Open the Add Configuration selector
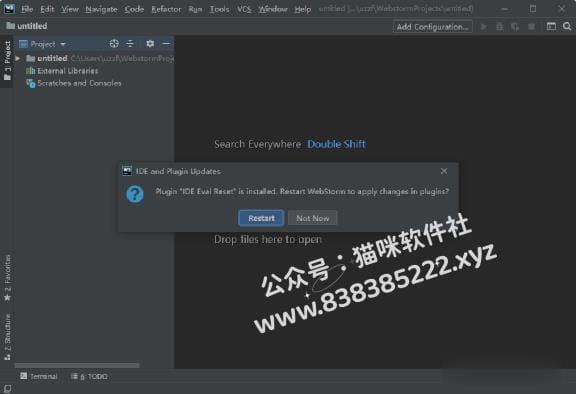This screenshot has height=394, width=576. (x=432, y=27)
